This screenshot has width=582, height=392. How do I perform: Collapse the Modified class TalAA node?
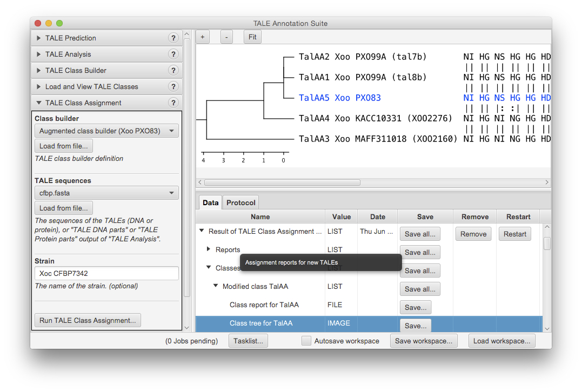click(x=216, y=286)
